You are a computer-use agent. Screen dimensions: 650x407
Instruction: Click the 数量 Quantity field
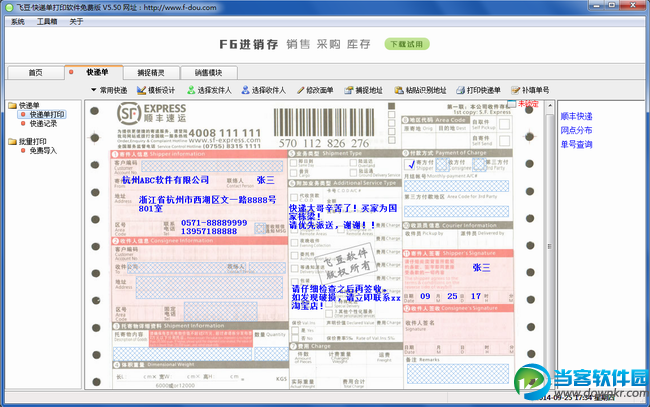(x=271, y=354)
